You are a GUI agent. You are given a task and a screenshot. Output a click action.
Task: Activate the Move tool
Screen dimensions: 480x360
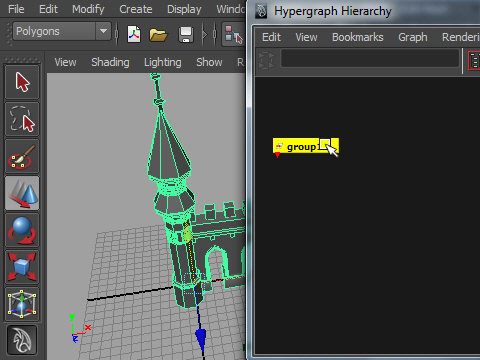point(22,193)
